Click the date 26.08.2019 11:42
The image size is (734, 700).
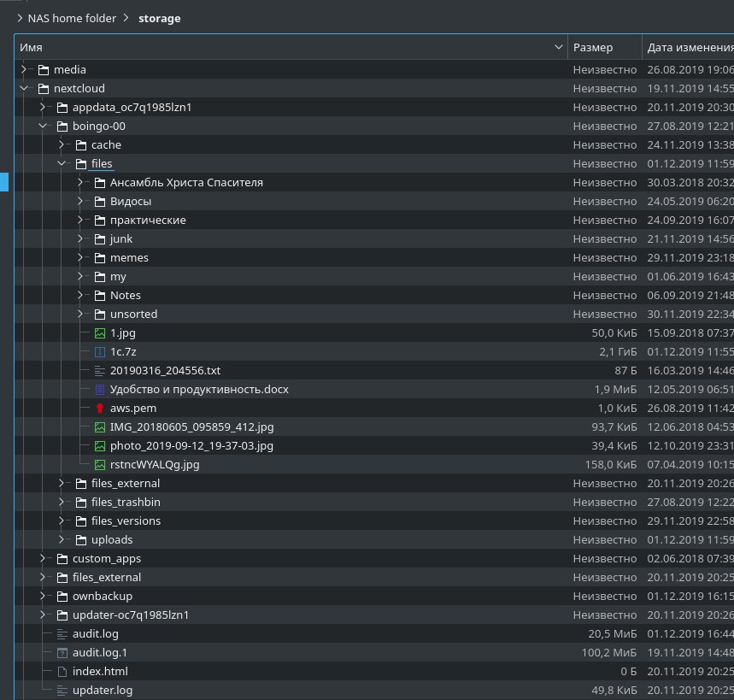(690, 409)
